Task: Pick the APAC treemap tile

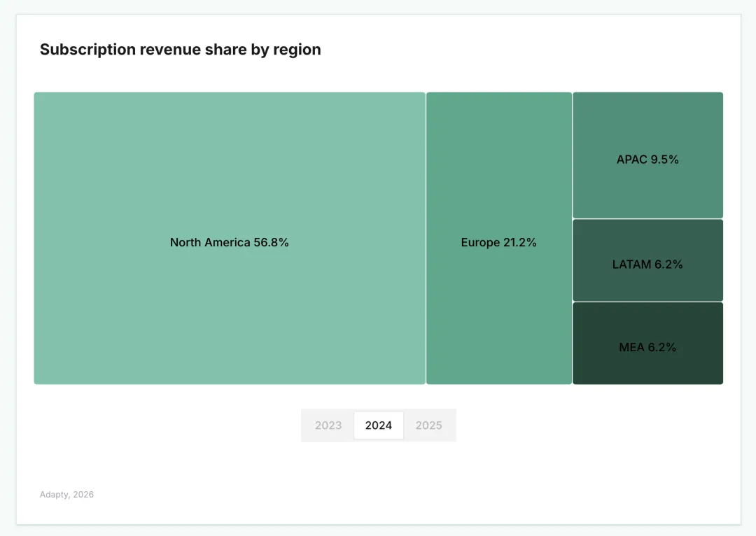Action: tap(647, 155)
